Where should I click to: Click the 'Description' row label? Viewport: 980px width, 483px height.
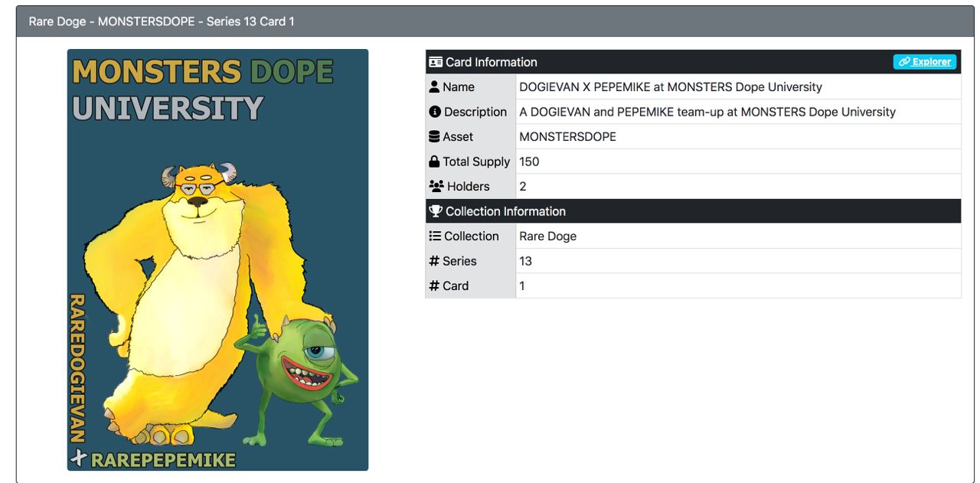pos(475,112)
